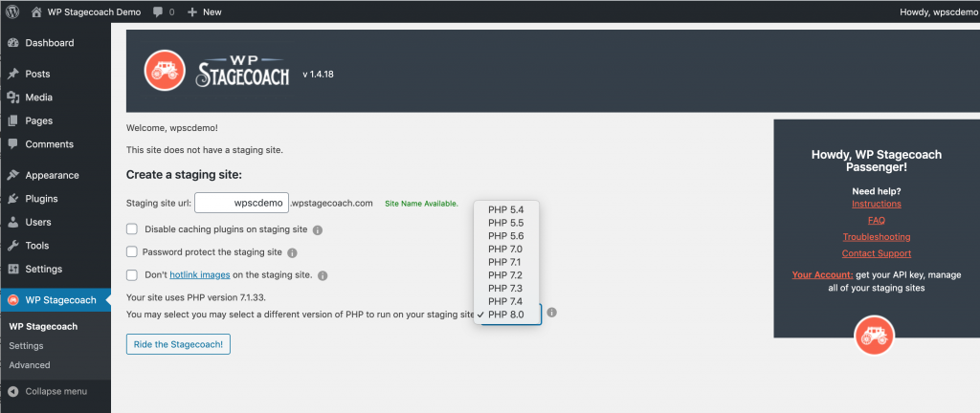The width and height of the screenshot is (980, 413).
Task: Click the Plugins plug icon
Action: [13, 199]
